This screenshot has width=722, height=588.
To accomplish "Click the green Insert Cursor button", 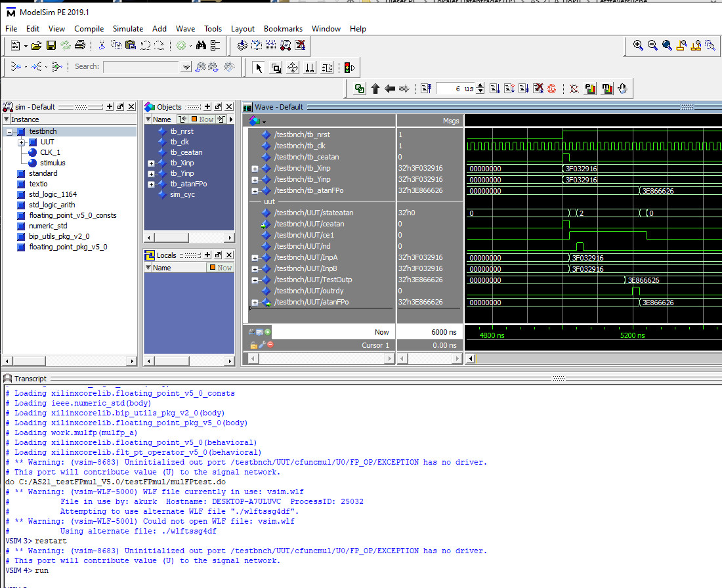I will tap(268, 332).
